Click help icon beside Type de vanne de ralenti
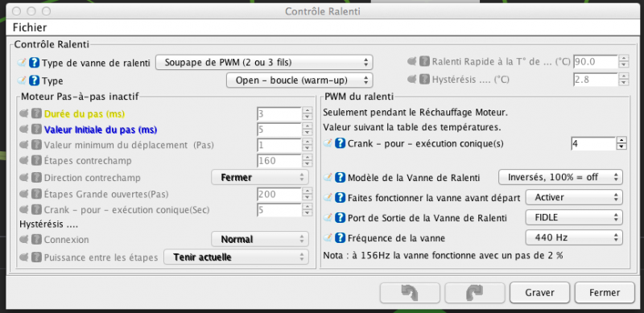Image resolution: width=644 pixels, height=313 pixels. [35, 63]
